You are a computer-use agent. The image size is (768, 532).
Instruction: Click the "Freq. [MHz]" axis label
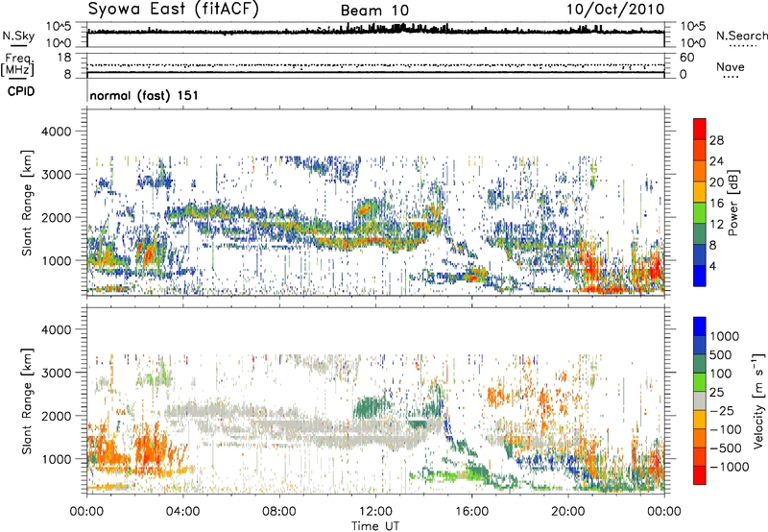click(17, 65)
